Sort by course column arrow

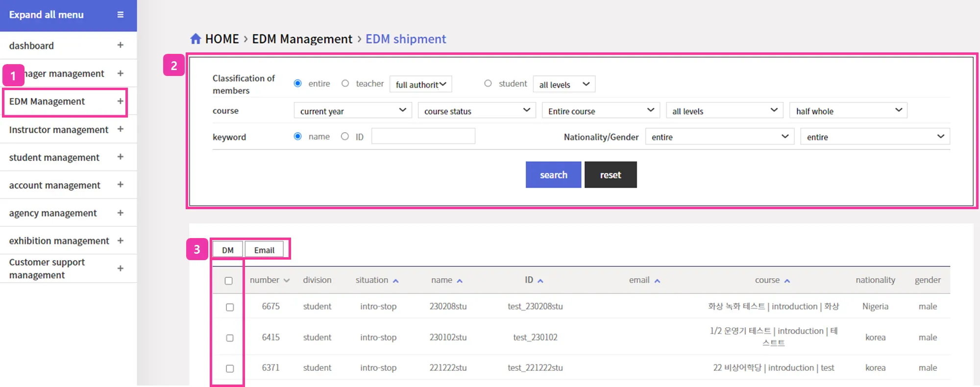787,281
